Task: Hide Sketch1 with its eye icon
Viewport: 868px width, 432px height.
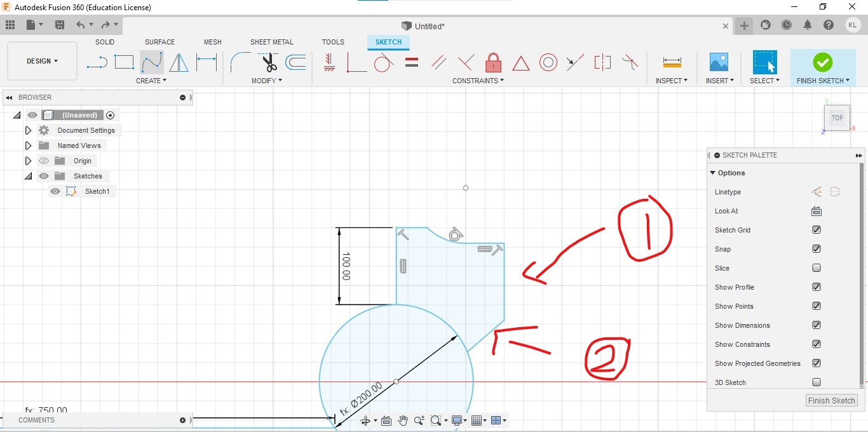Action: point(55,191)
